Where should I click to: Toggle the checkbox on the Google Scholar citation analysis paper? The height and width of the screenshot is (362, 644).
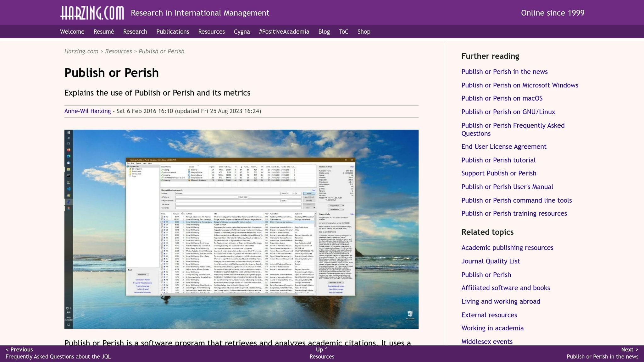(x=162, y=222)
